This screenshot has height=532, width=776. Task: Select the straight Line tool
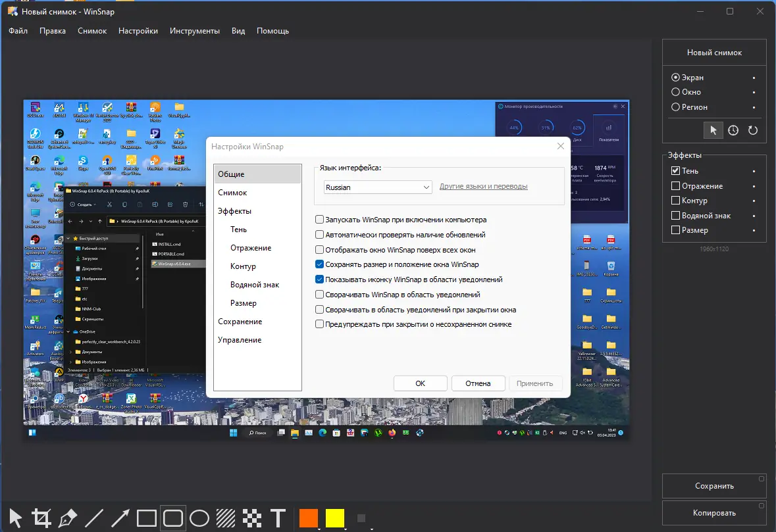94,518
